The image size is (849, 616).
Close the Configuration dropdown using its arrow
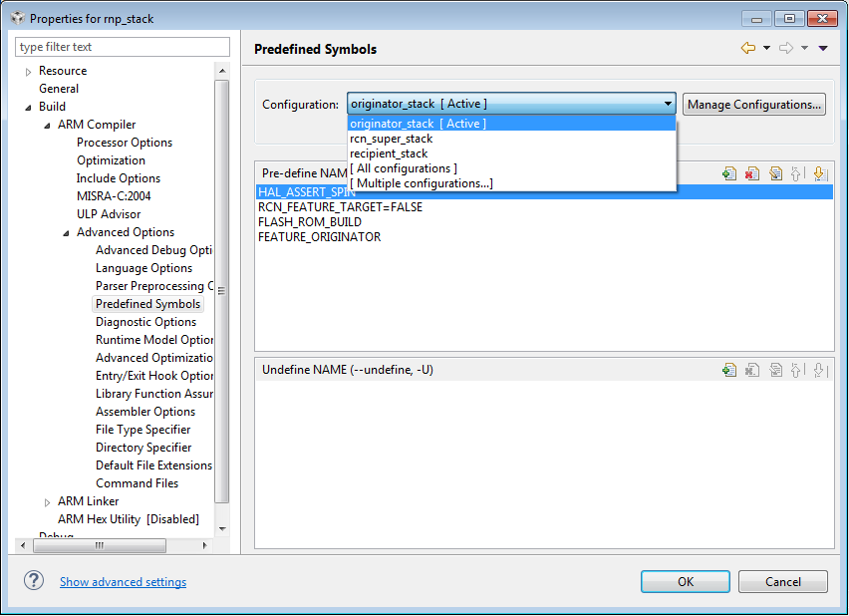668,104
